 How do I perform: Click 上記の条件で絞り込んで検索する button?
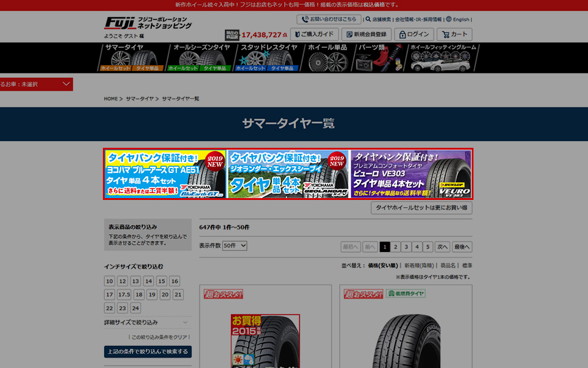click(x=148, y=352)
